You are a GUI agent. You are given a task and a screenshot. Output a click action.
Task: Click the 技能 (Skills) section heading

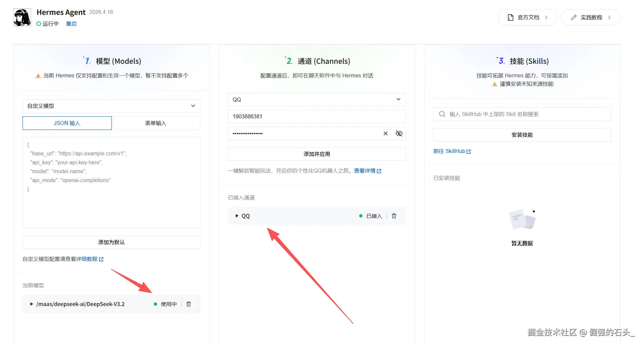529,61
